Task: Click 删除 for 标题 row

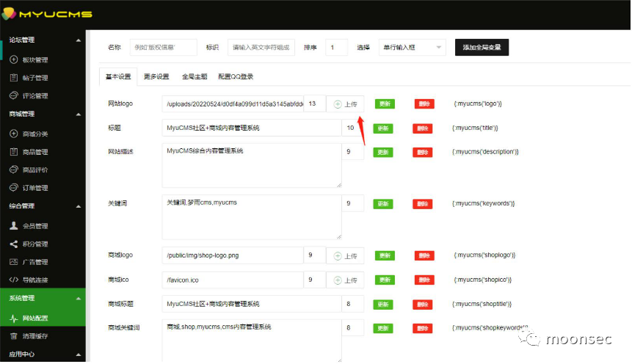Action: (422, 128)
